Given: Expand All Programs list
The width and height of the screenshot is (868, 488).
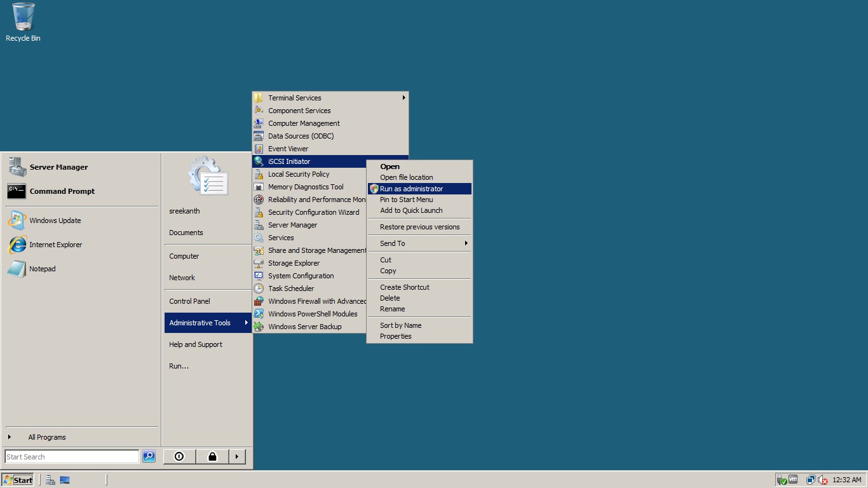Looking at the screenshot, I should pos(46,437).
